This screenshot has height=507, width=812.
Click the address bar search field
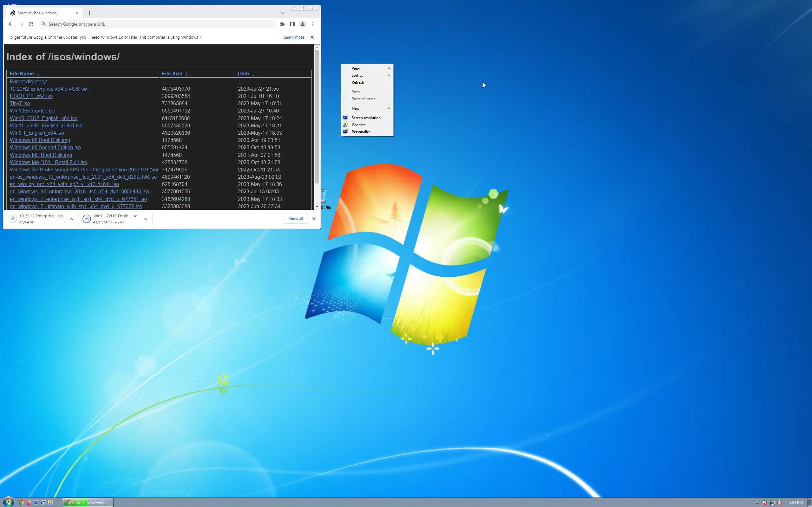coord(158,24)
